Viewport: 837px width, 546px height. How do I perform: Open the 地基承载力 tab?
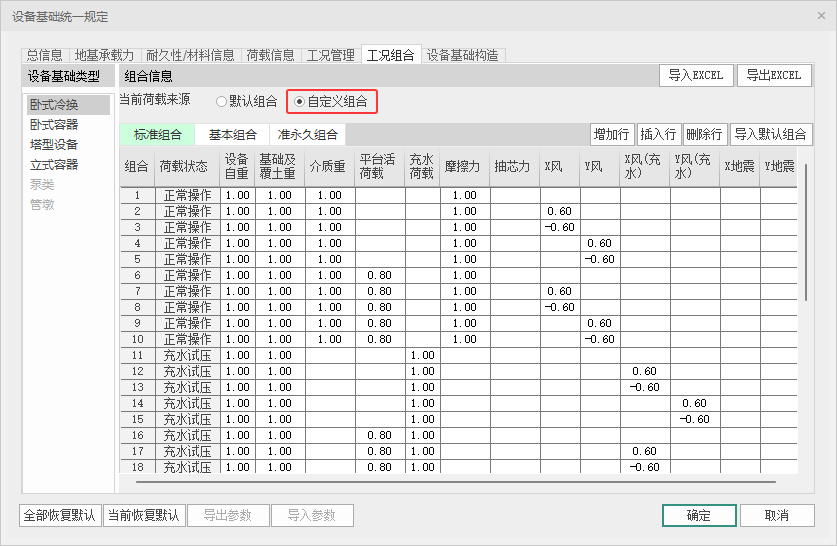pyautogui.click(x=104, y=55)
